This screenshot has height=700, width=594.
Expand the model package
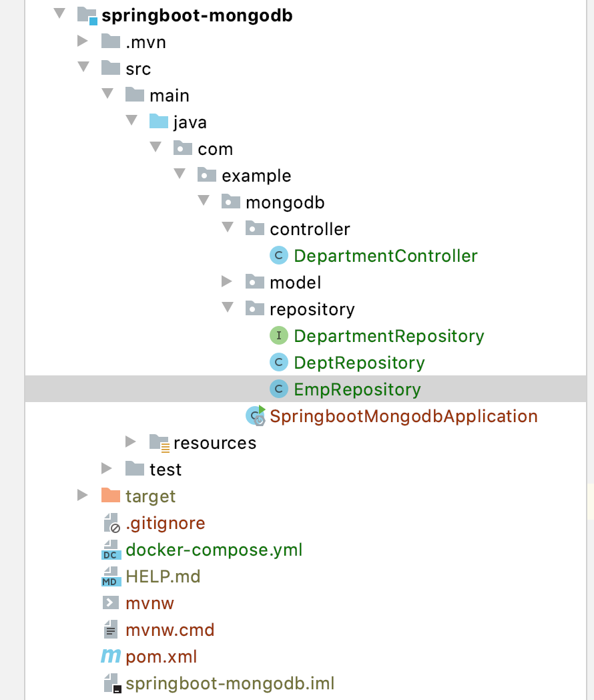pos(228,282)
